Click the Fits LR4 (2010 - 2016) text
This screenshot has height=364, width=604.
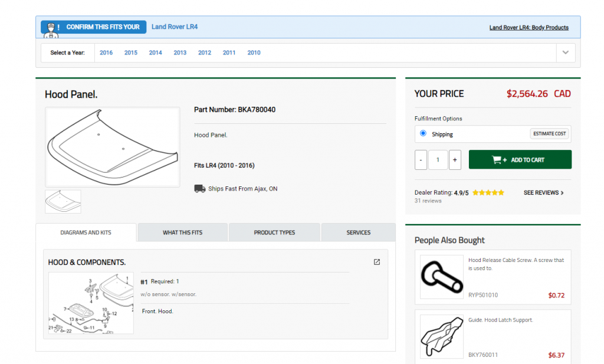coord(224,166)
